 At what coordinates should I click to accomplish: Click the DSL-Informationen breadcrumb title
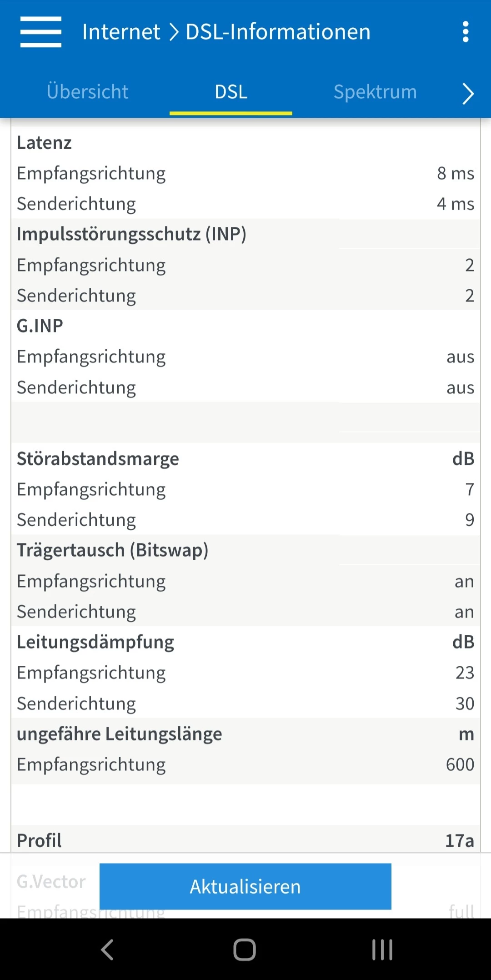(x=278, y=32)
